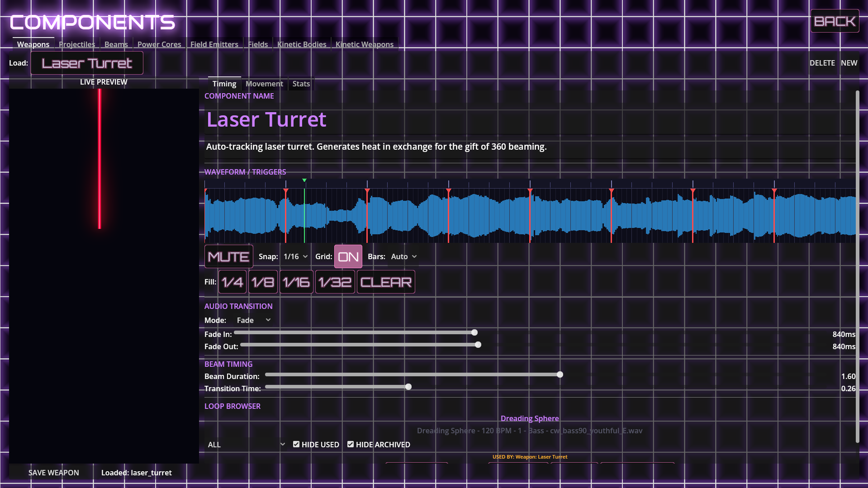This screenshot has width=868, height=488.
Task: Switch to the Weapons tab
Action: (33, 44)
